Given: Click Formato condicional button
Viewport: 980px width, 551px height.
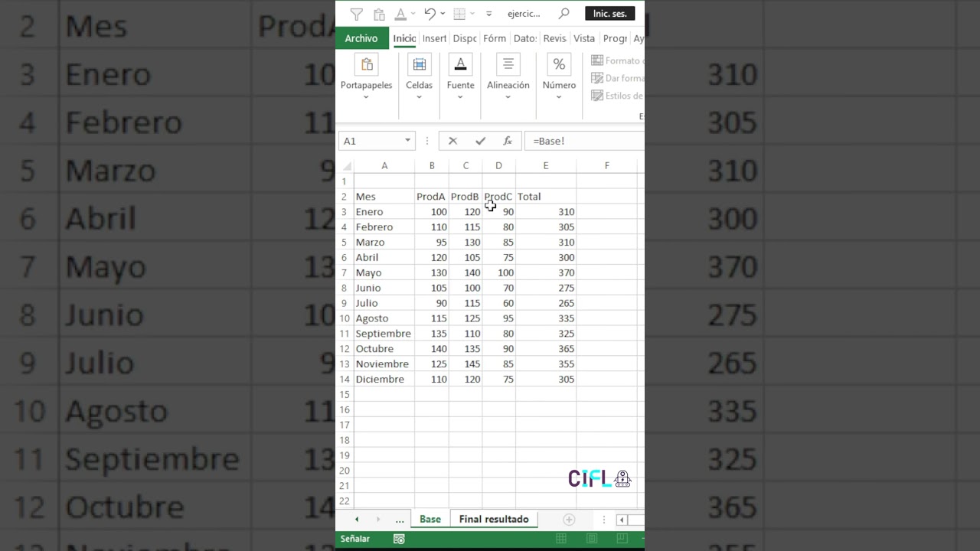Looking at the screenshot, I should click(x=617, y=60).
